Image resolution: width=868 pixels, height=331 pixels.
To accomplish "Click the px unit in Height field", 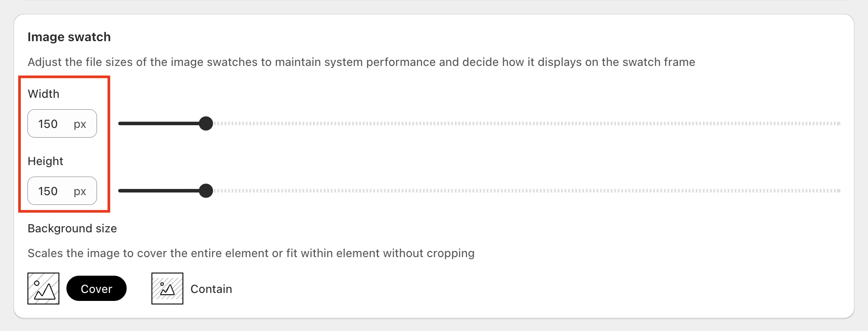I will [x=80, y=192].
